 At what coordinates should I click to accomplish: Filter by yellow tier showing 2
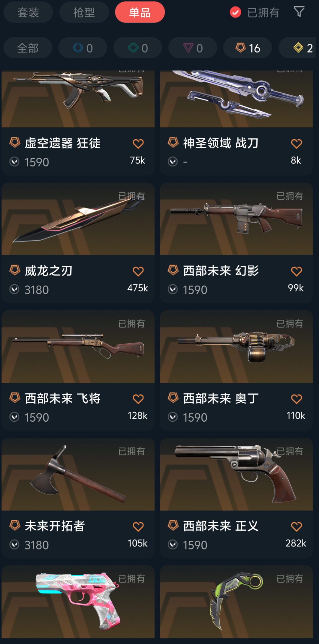[x=298, y=48]
